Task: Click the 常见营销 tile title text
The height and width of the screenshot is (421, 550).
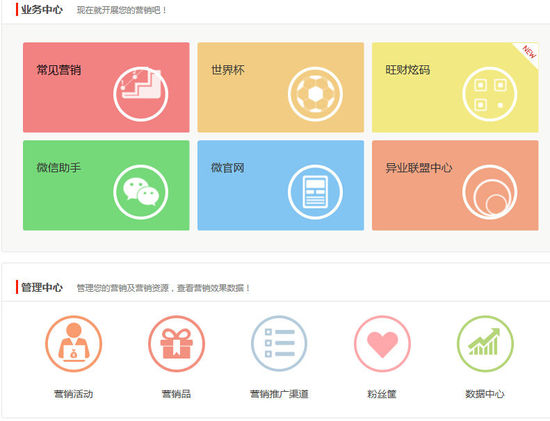Action: pos(59,70)
